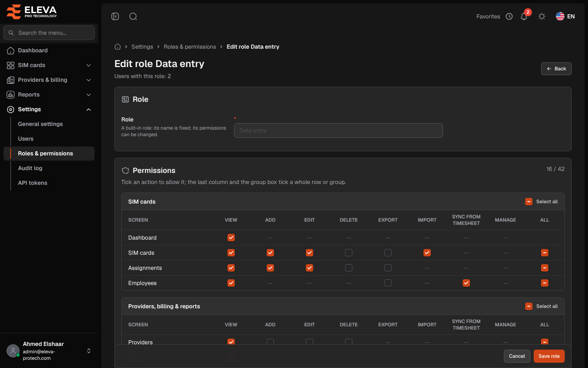Viewport: 588px width, 368px height.
Task: Open search via the top bar magnifier icon
Action: click(133, 16)
